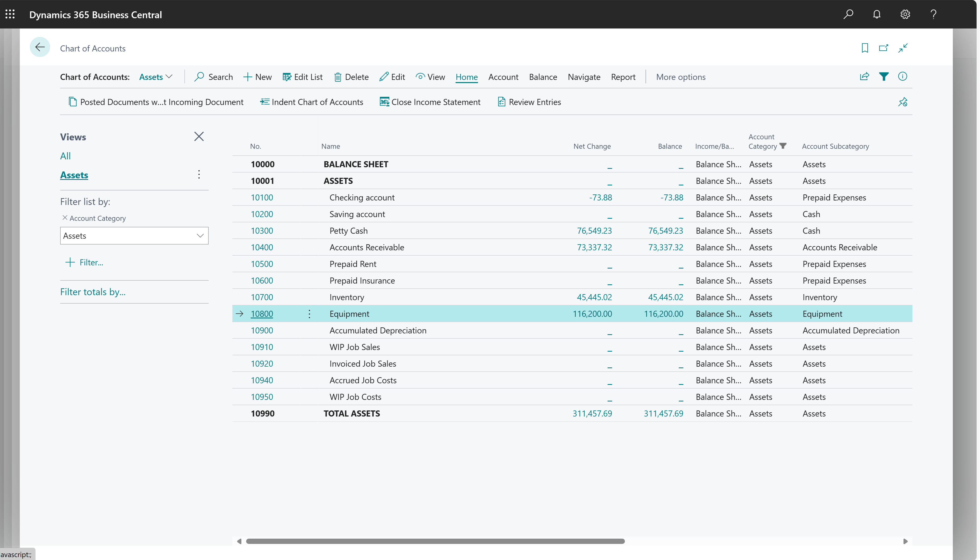Open help with the question mark icon
Screen dimensions: 980x560
click(934, 14)
